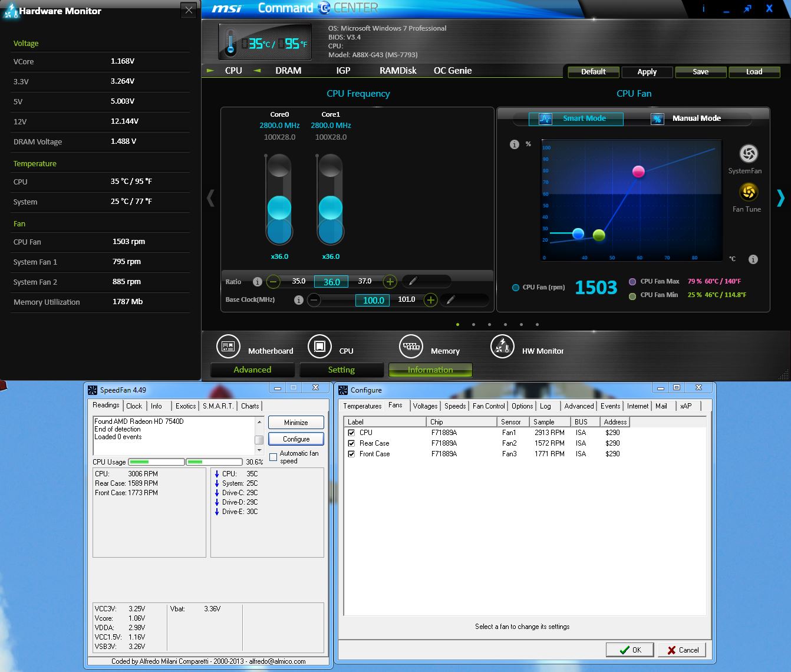Click the Minimize button in SpeedFan
Screen dimensions: 791x672
[x=296, y=423]
